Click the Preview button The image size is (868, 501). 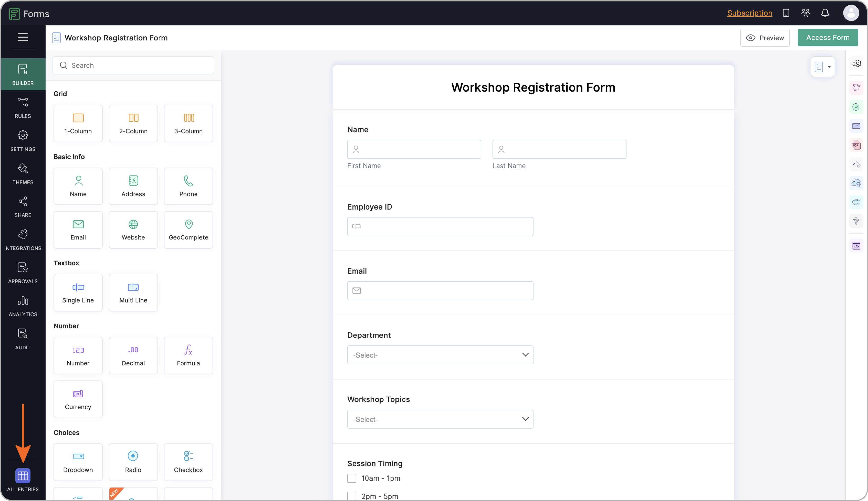765,38
